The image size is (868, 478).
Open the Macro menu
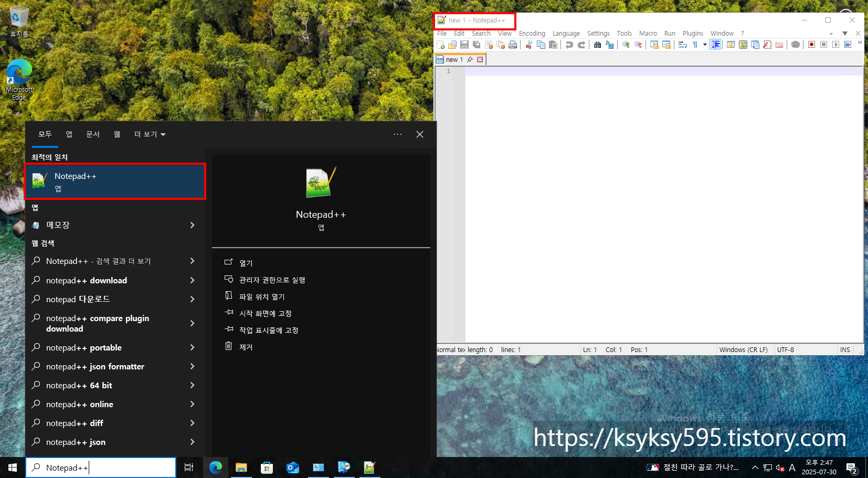click(x=648, y=33)
